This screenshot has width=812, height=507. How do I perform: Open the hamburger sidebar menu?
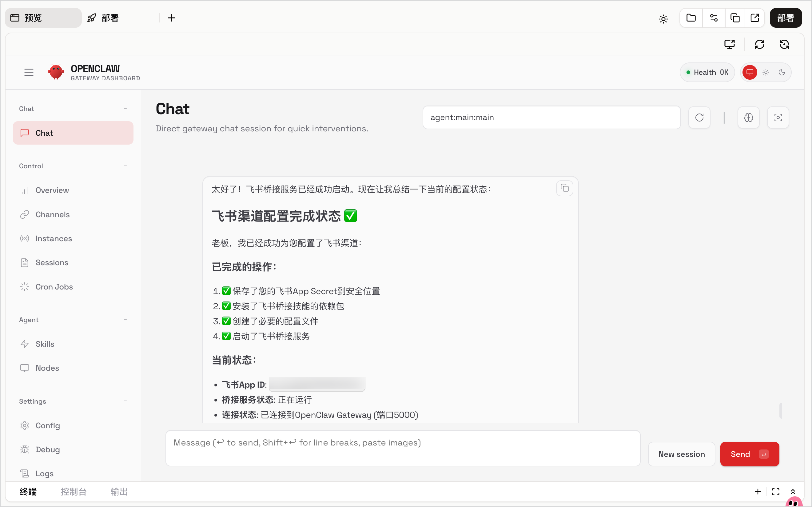point(29,72)
